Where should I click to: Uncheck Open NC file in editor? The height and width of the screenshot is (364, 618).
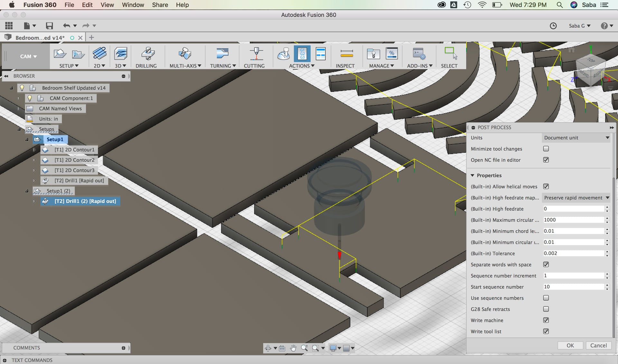(x=546, y=160)
